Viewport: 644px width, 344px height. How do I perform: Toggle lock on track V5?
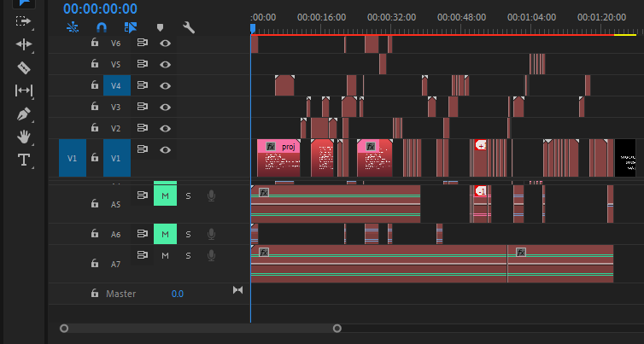coord(95,64)
